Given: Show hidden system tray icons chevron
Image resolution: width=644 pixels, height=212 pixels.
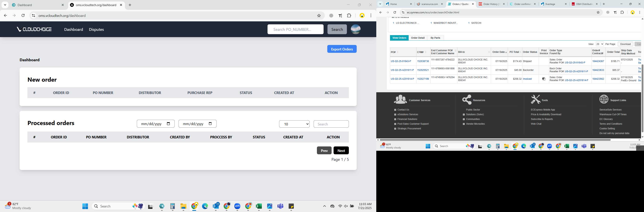Looking at the screenshot, I should click(x=325, y=206).
